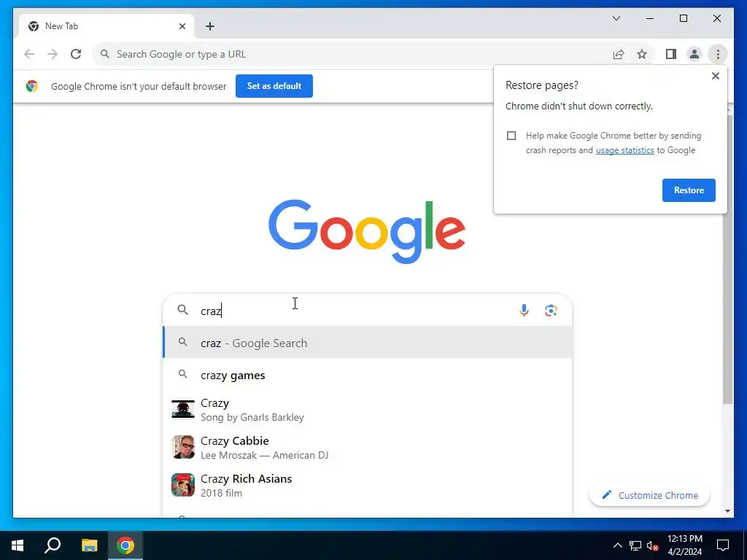This screenshot has width=747, height=560.
Task: Open the Windows Start menu
Action: click(18, 545)
